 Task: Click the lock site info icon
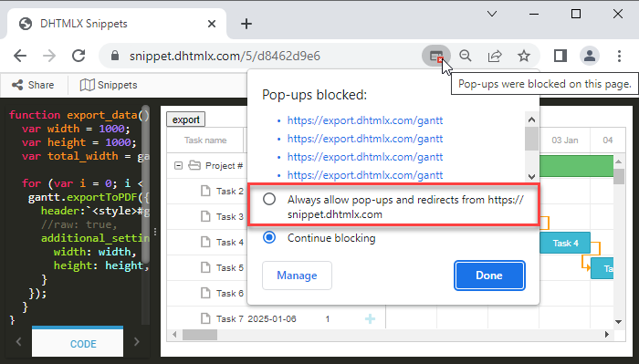point(115,56)
